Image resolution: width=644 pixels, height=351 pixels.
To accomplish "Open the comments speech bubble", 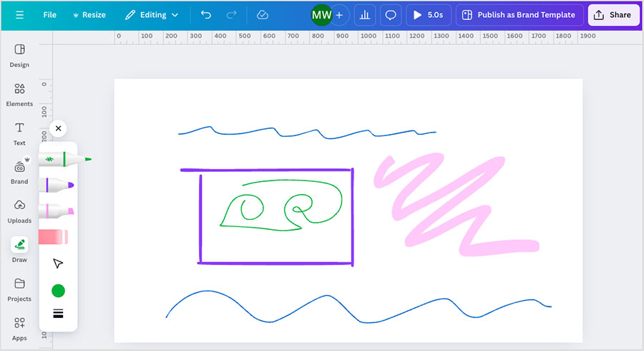I will click(x=391, y=15).
